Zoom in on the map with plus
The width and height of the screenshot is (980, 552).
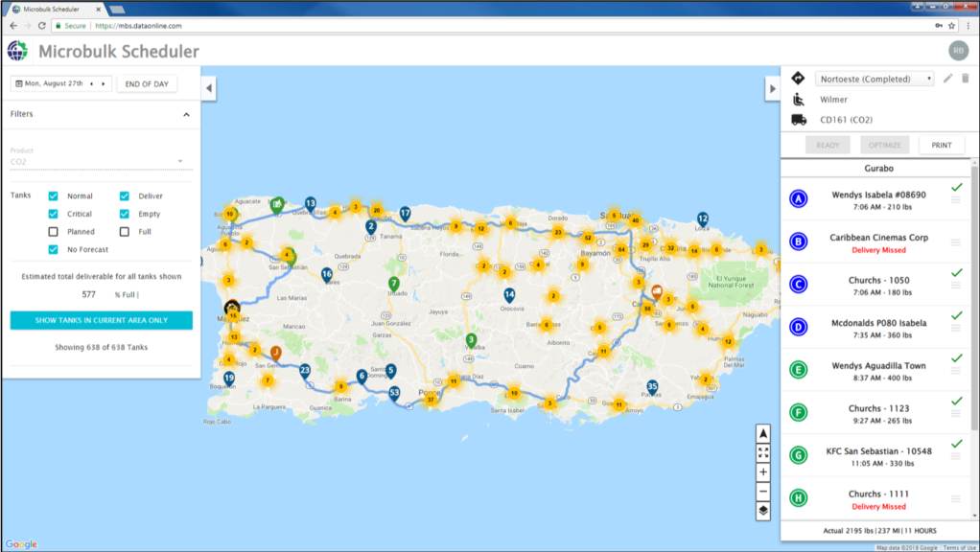(x=763, y=472)
